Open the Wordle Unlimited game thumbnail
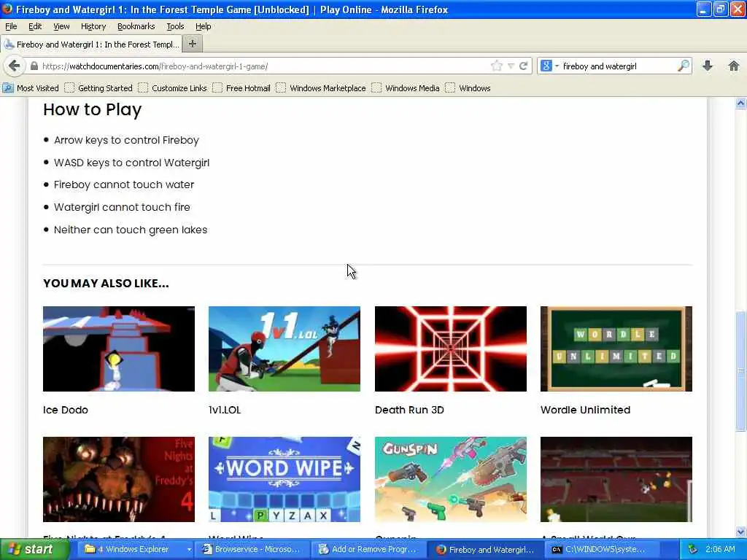The image size is (747, 560). point(616,349)
